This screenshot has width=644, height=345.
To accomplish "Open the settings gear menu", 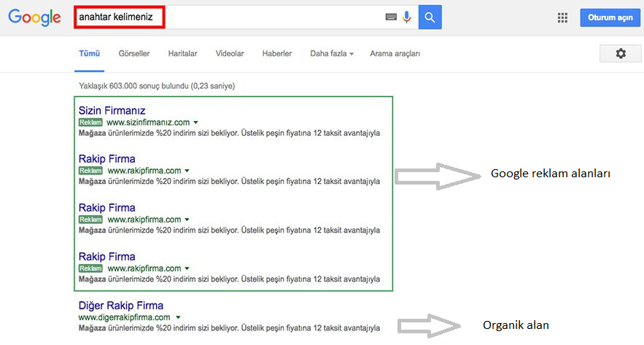I will 621,53.
